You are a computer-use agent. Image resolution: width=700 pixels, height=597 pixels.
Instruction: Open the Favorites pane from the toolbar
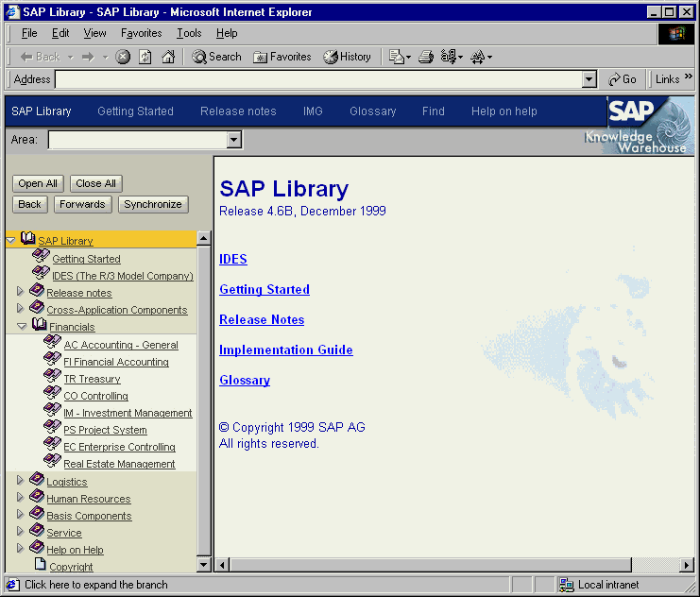pos(282,57)
